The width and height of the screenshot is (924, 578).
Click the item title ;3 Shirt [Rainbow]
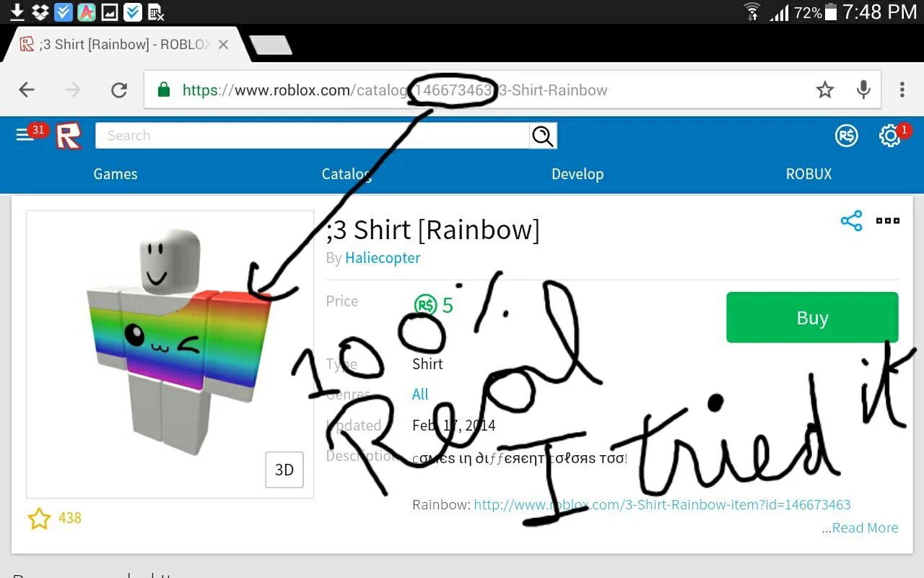432,230
